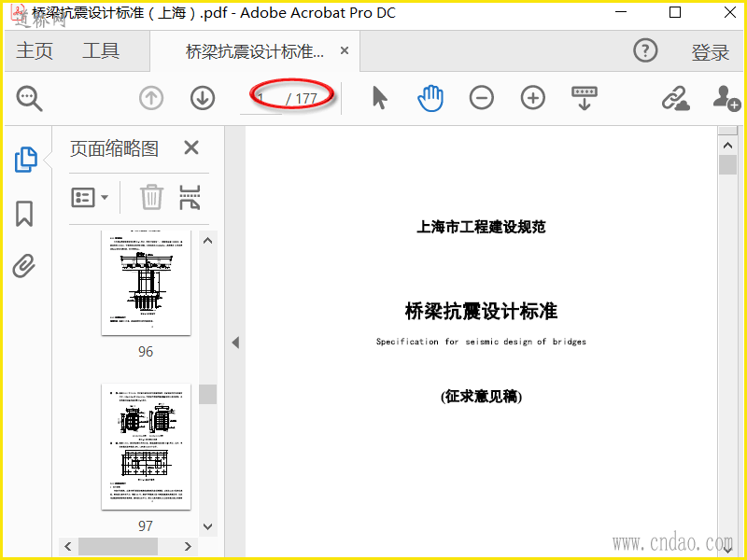Zoom in with the plus button
This screenshot has width=747, height=560.
coord(532,98)
